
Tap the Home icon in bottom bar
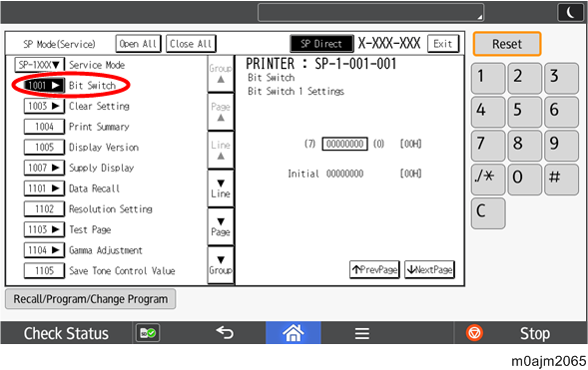pyautogui.click(x=294, y=332)
